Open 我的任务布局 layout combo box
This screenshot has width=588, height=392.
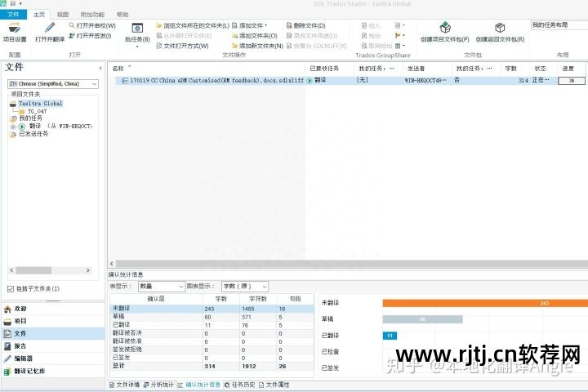pos(559,25)
